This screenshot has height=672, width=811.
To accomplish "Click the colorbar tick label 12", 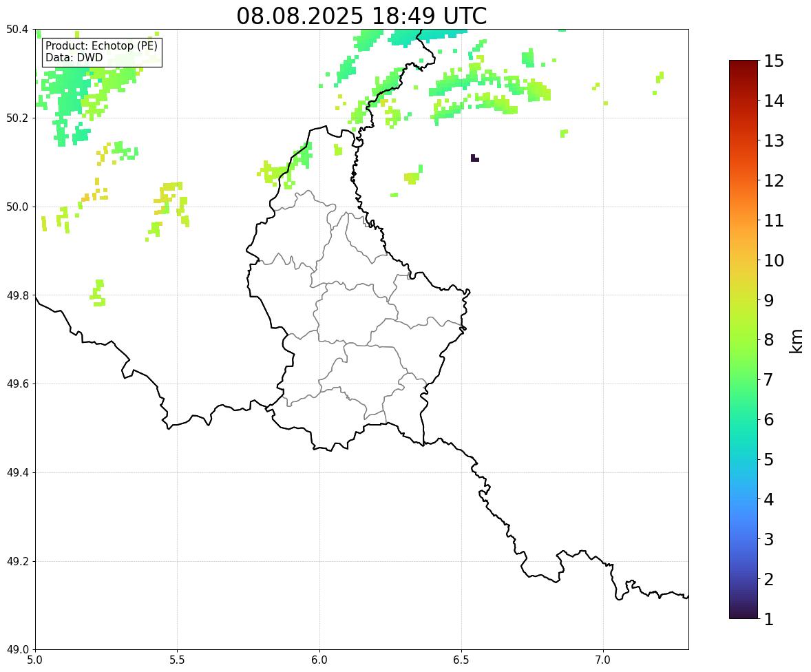I will (774, 180).
